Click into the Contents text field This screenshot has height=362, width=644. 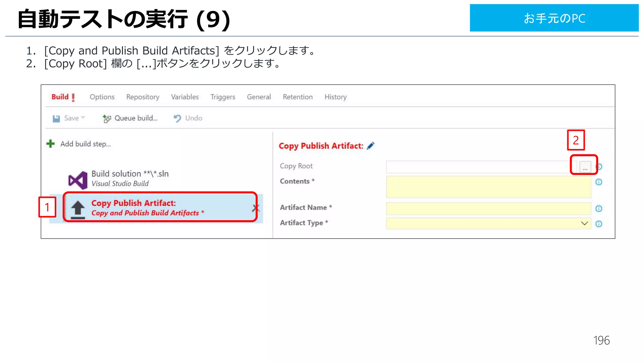(x=488, y=187)
